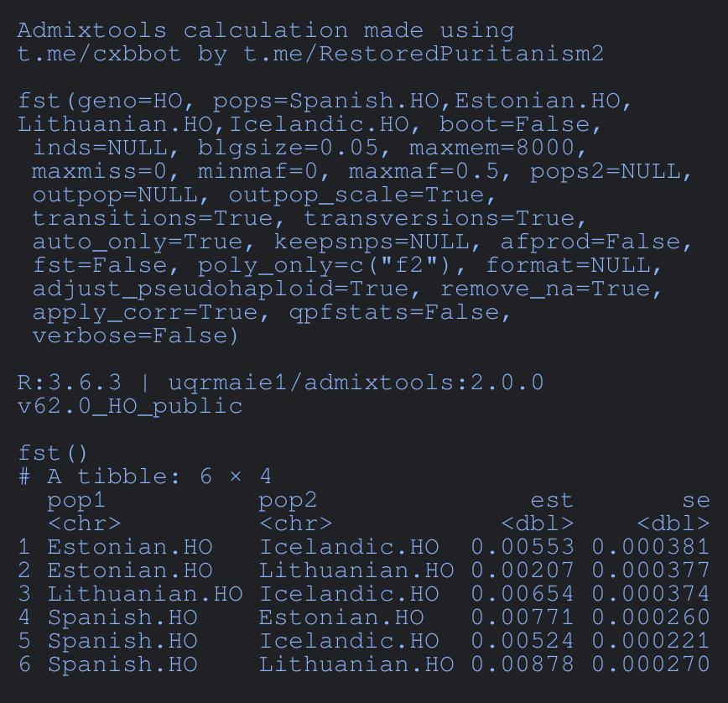Click the est column header

pyautogui.click(x=551, y=501)
